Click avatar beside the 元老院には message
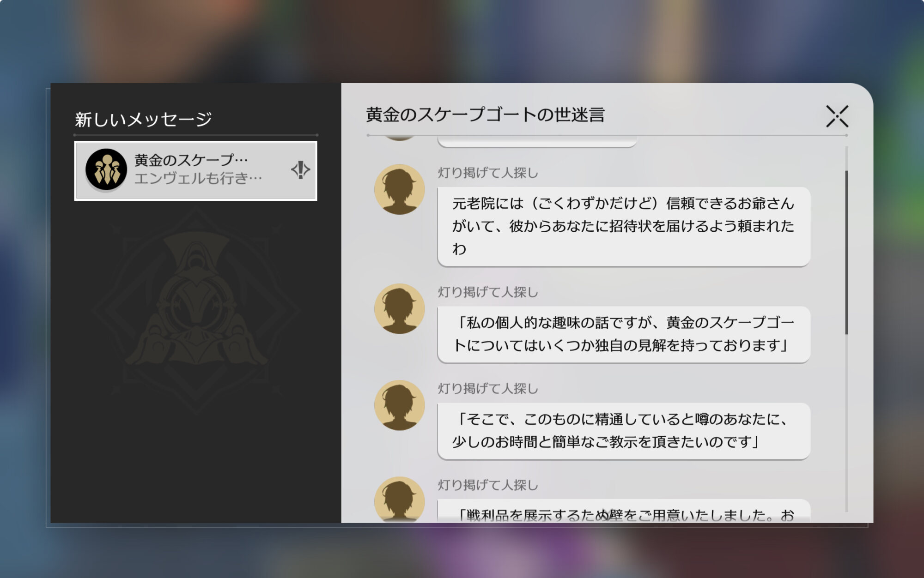This screenshot has height=578, width=924. [399, 189]
